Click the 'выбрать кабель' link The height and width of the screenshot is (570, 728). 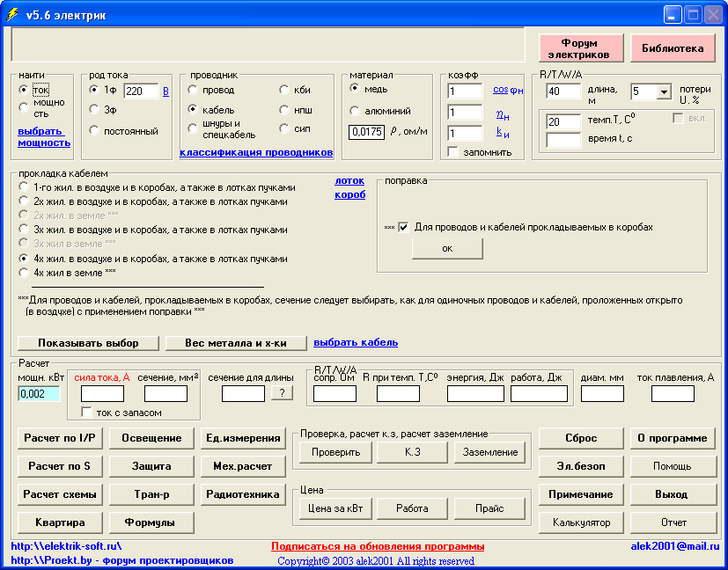click(356, 342)
